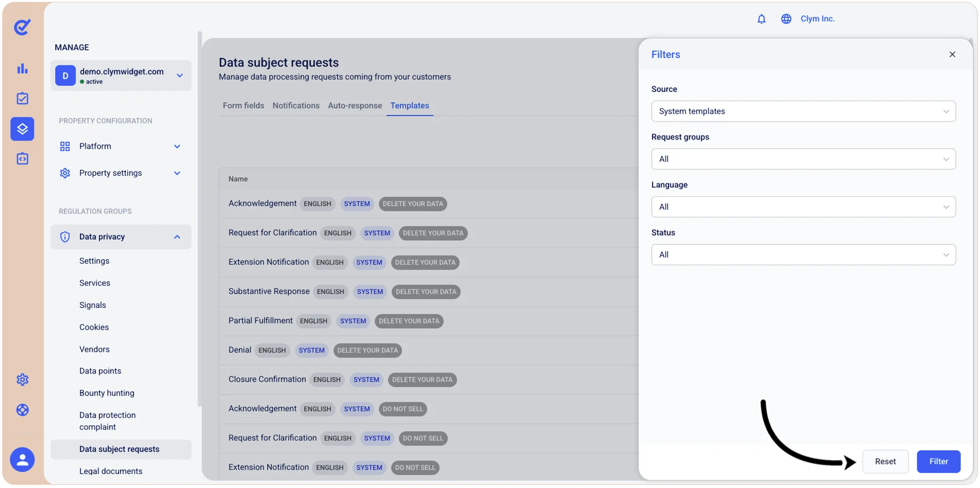Open Signals in the sidebar
This screenshot has height=488, width=980.
[93, 305]
